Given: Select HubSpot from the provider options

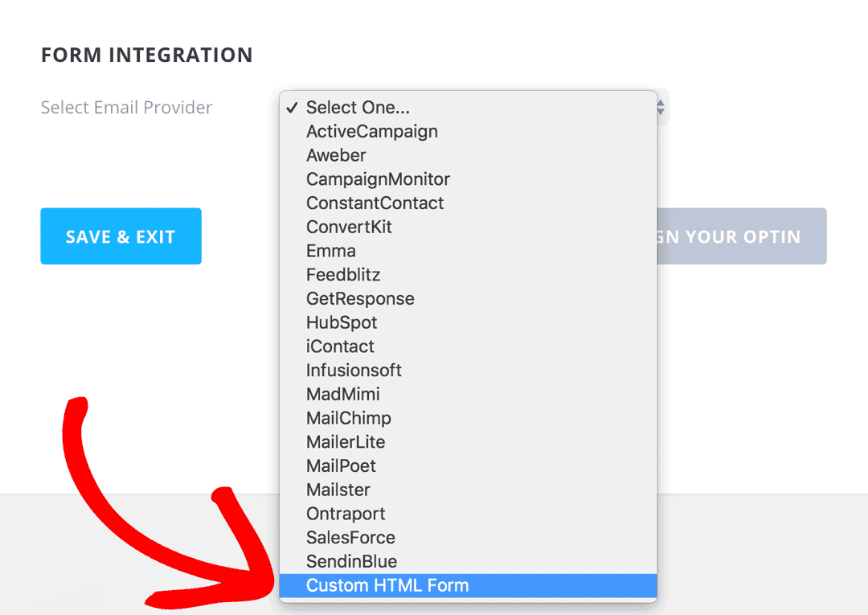Looking at the screenshot, I should [x=341, y=322].
